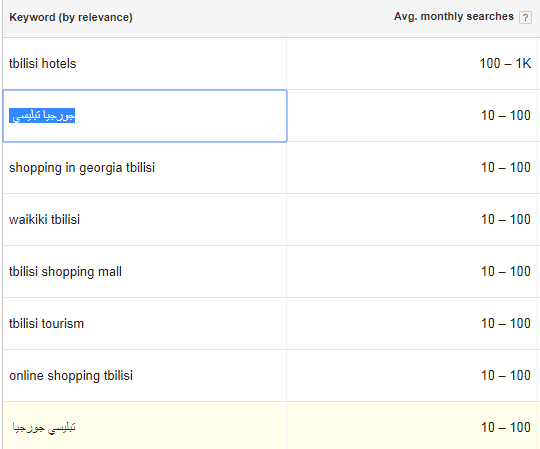Screen dimensions: 540x449
Task: Select 'online shopping tbilisi' keyword
Action: point(71,376)
